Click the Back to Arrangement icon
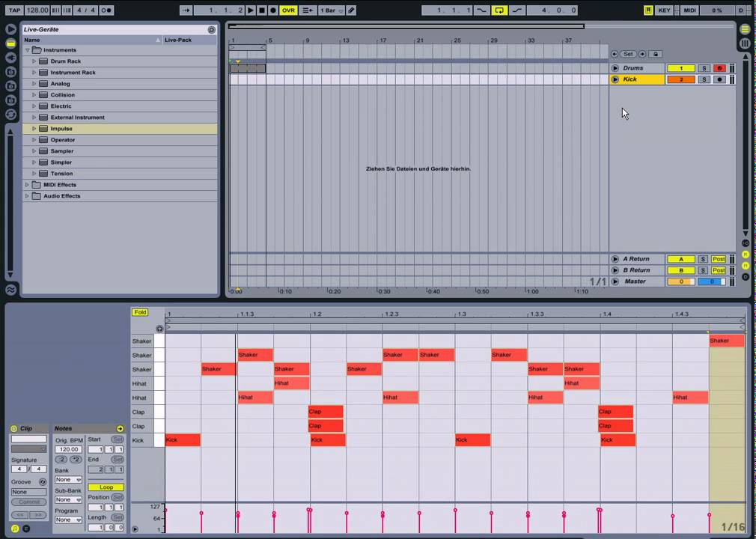756x539 pixels. point(308,10)
